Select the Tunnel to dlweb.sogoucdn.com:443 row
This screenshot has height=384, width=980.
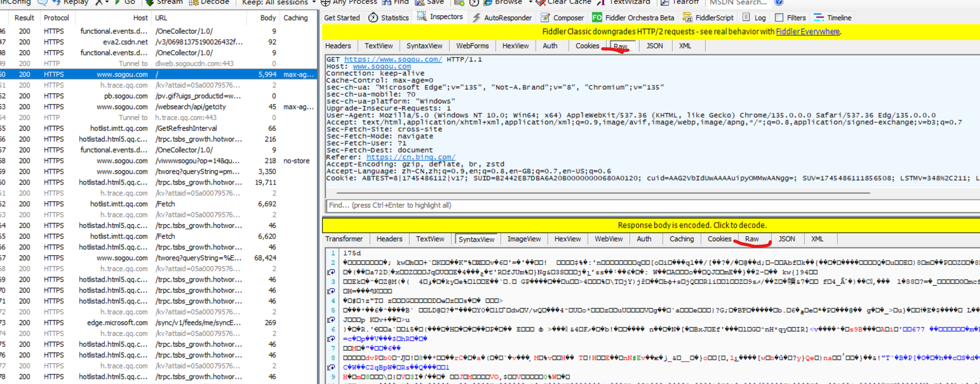pos(158,64)
